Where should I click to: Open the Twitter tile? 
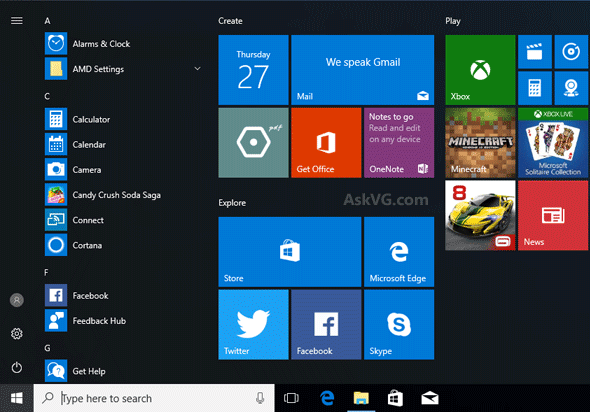pos(253,324)
